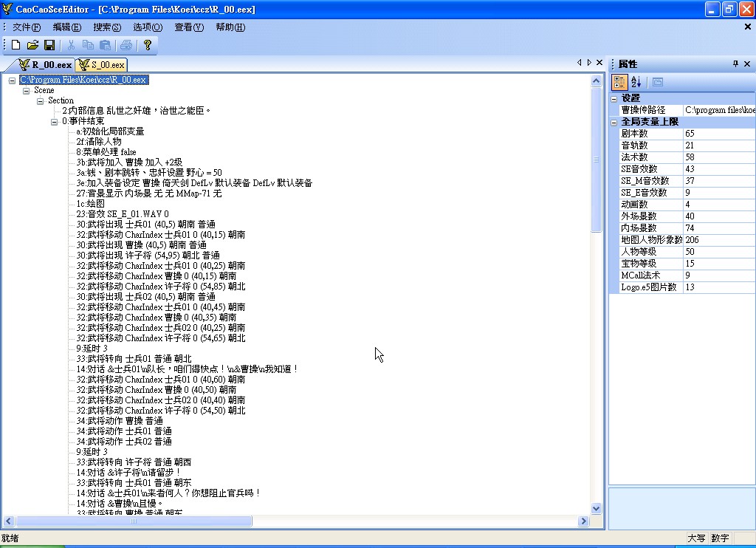Viewport: 756px width, 548px height.
Task: Switch properties to Categorized view
Action: pyautogui.click(x=620, y=82)
